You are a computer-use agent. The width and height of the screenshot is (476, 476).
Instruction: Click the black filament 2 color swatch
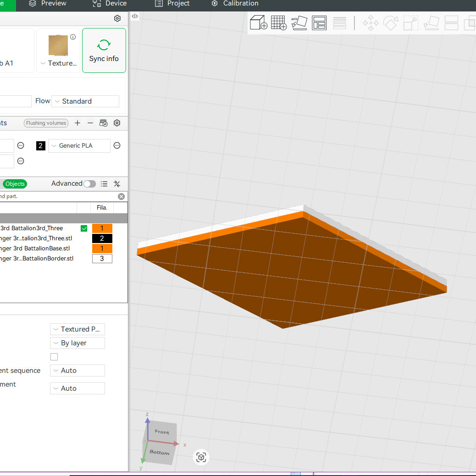coord(41,146)
